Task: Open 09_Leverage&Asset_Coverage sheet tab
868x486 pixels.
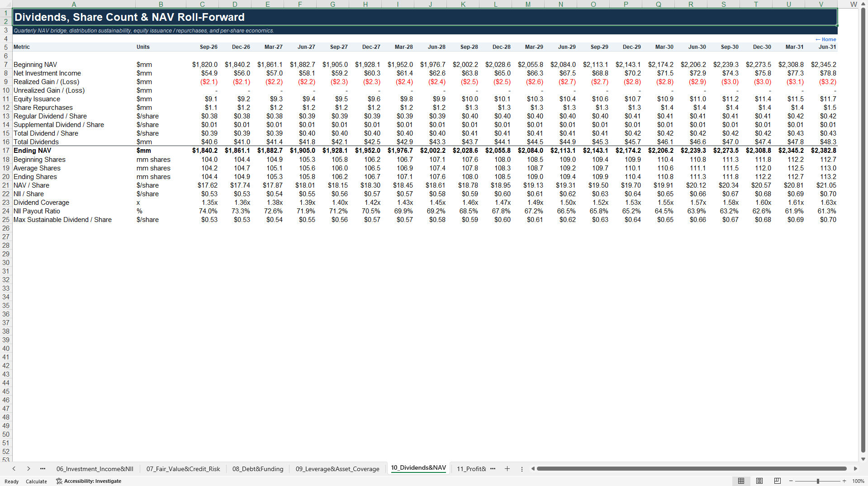Action: click(337, 469)
